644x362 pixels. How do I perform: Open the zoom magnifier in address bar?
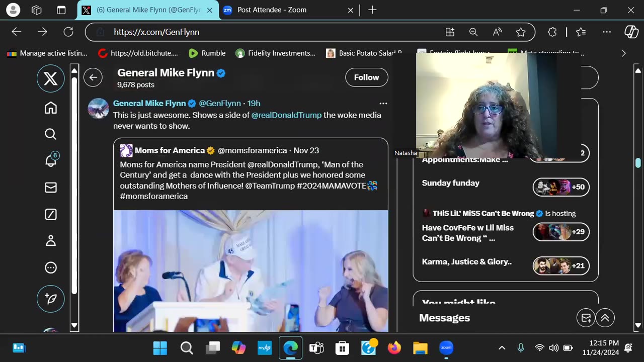point(473,32)
